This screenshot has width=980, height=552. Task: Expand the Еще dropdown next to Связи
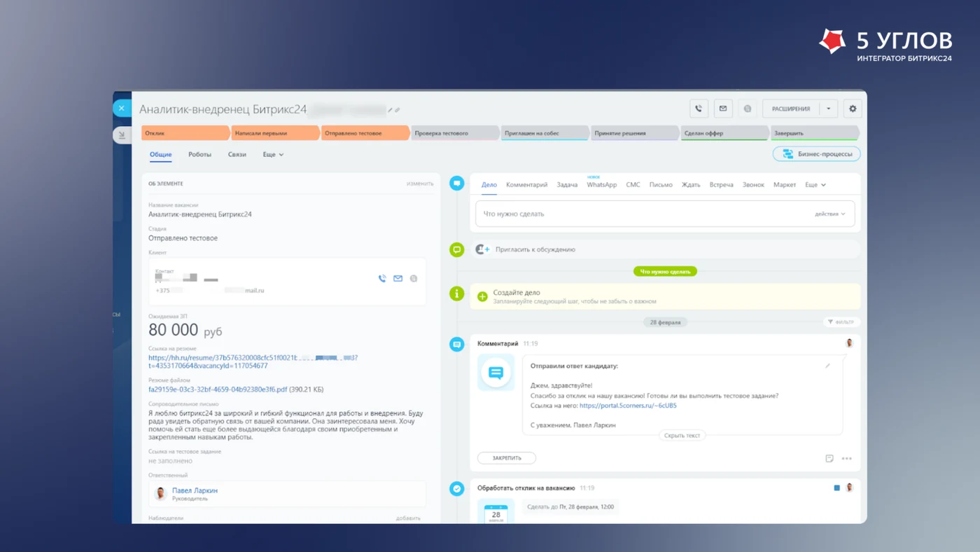click(x=273, y=154)
